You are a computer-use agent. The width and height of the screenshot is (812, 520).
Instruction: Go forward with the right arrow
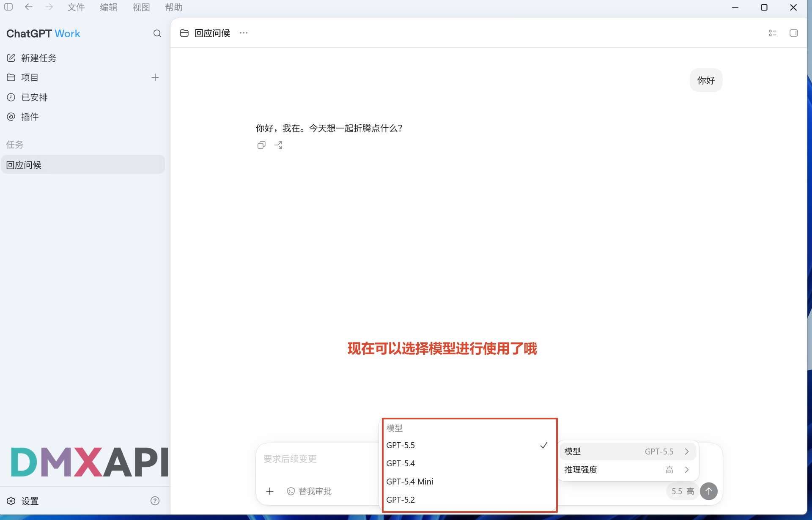point(49,7)
